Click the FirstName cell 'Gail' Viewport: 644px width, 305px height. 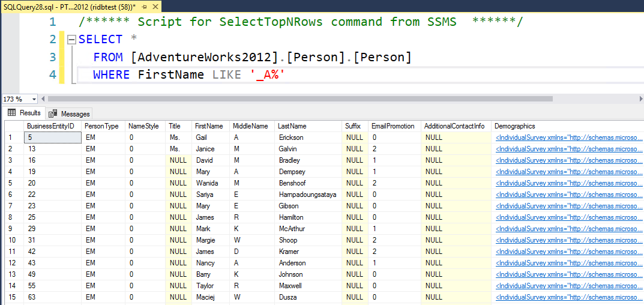pyautogui.click(x=211, y=137)
